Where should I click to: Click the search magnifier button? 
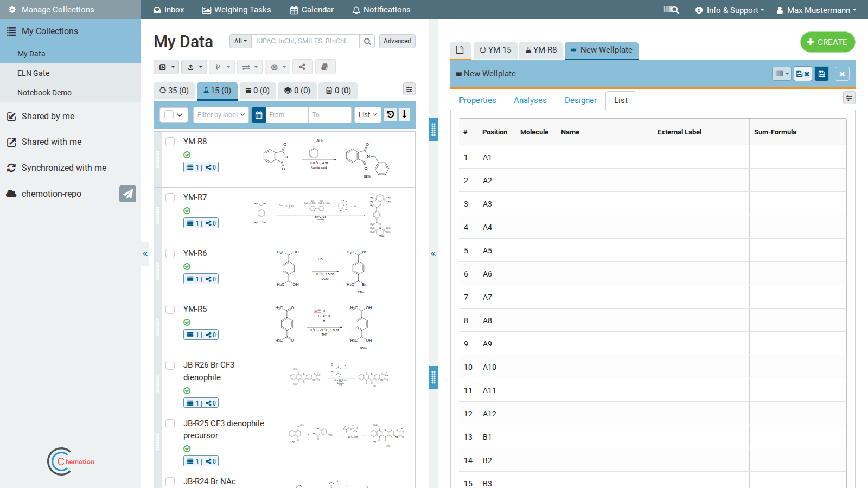click(x=367, y=41)
